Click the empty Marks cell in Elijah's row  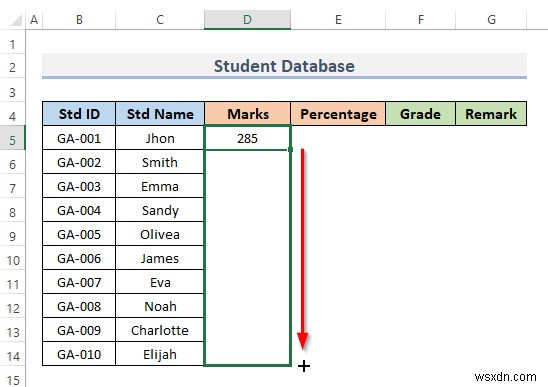[x=247, y=354]
